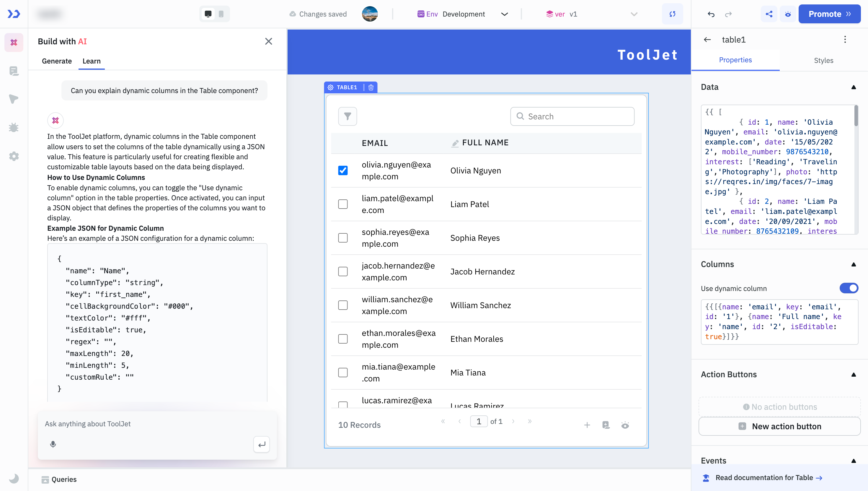The image size is (868, 491).
Task: Toggle the Use dynamic column switch
Action: [x=849, y=288]
